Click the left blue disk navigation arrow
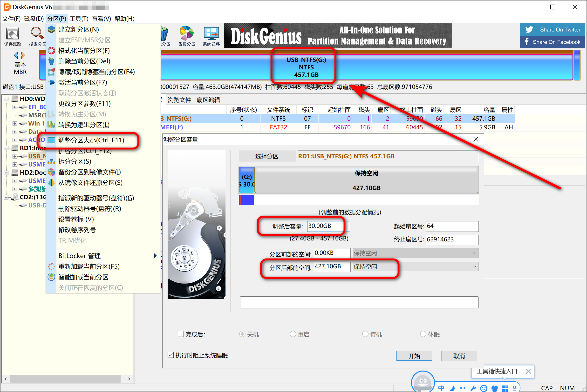587x392 pixels. click(x=16, y=55)
